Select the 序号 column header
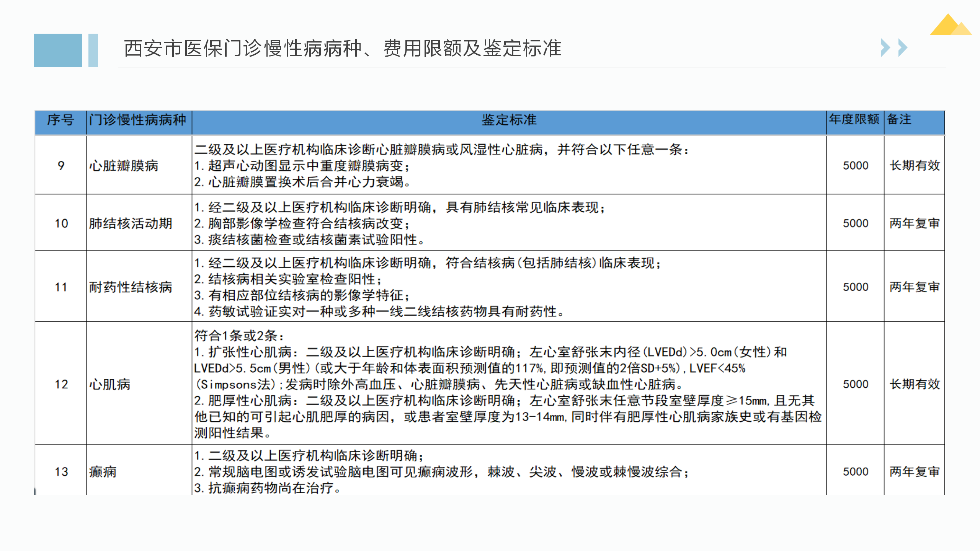 point(60,120)
